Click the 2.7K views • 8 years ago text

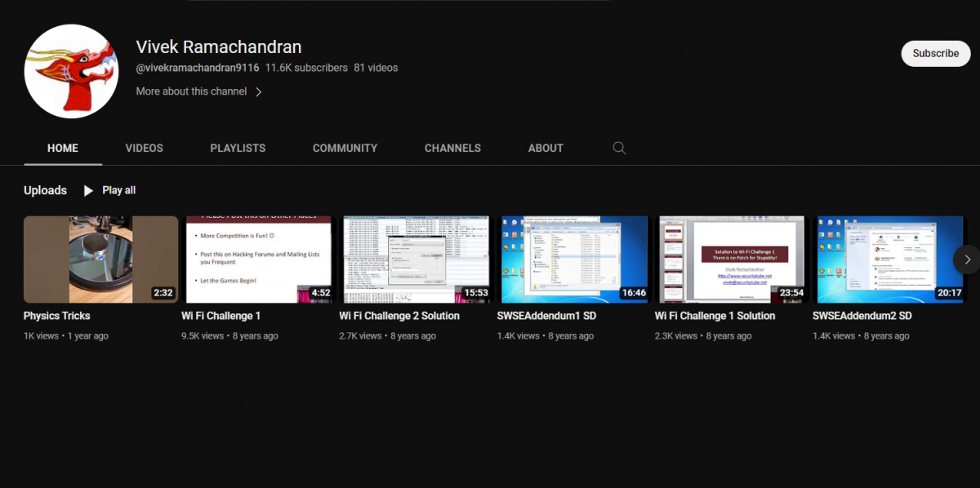point(388,335)
